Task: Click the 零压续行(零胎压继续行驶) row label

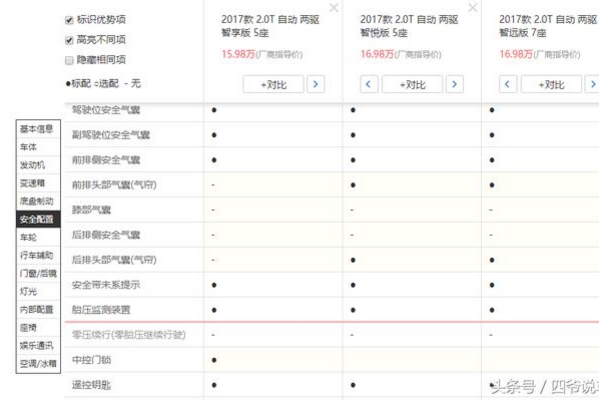Action: [x=129, y=335]
